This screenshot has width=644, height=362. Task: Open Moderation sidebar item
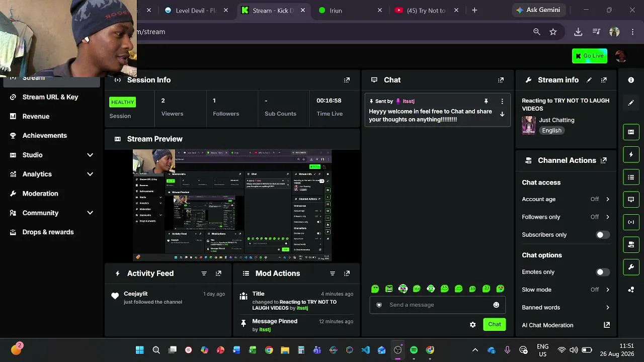(40, 194)
